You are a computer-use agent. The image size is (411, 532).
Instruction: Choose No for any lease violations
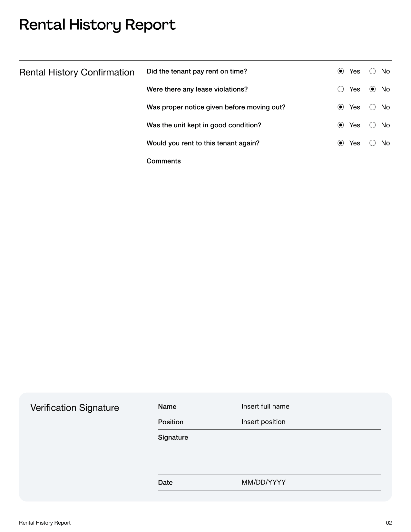(372, 89)
